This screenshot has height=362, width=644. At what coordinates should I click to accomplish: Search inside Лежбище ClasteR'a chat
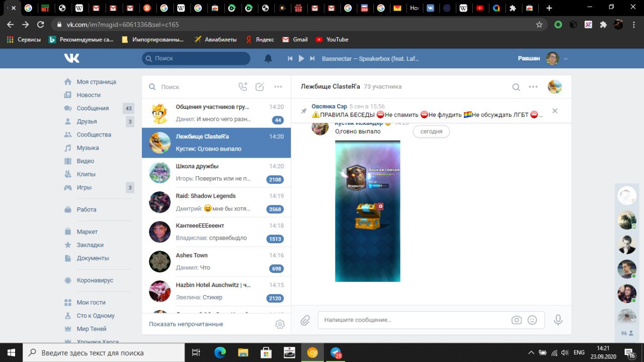coord(516,87)
